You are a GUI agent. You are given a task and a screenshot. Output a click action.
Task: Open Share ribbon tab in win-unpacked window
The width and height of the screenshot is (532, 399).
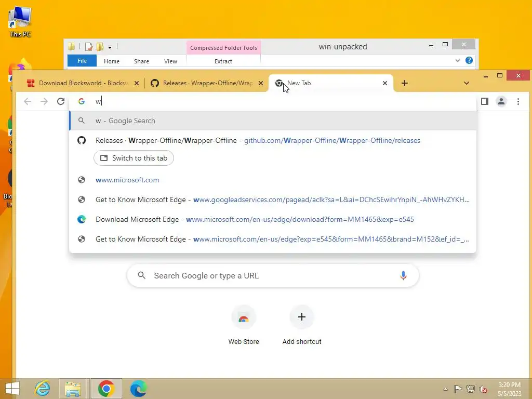141,61
